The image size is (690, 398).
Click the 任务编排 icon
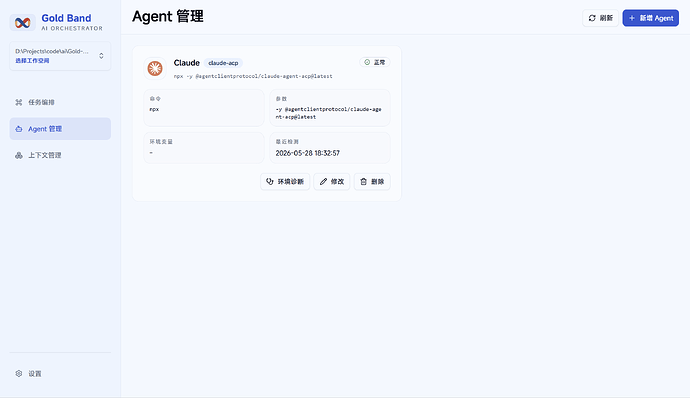click(x=18, y=102)
